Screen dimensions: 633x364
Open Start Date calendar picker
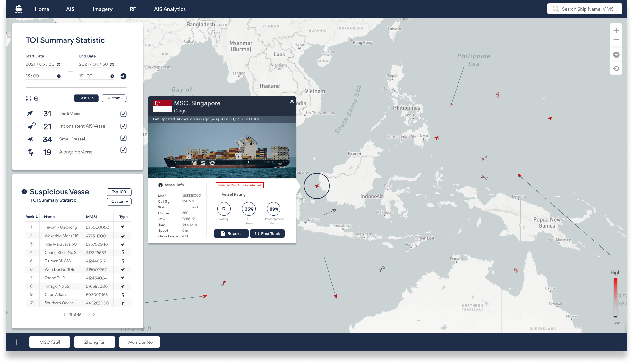[59, 65]
